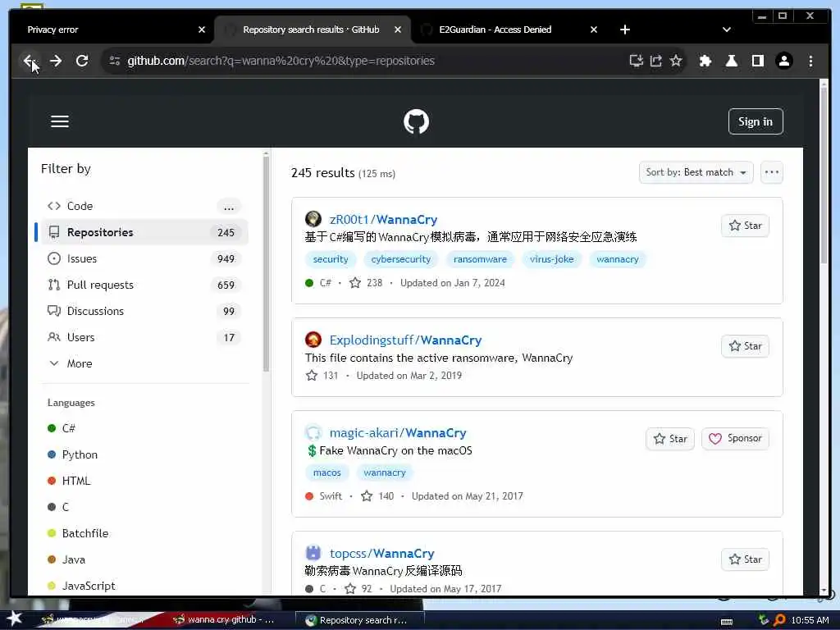
Task: Click the install app icon in address bar
Action: (x=636, y=61)
